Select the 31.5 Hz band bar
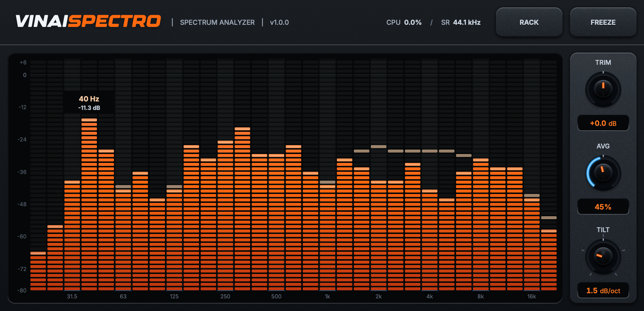Viewport: 644px width, 311px height. tap(72, 235)
